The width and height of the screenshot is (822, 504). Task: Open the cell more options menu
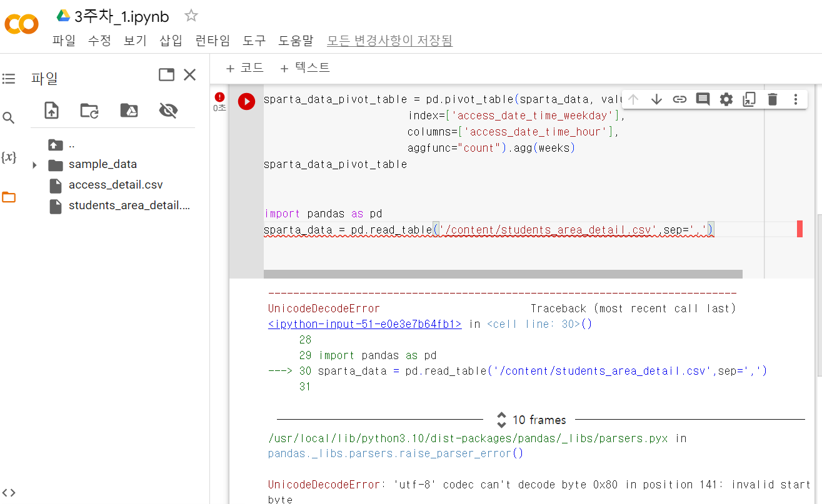click(x=796, y=99)
